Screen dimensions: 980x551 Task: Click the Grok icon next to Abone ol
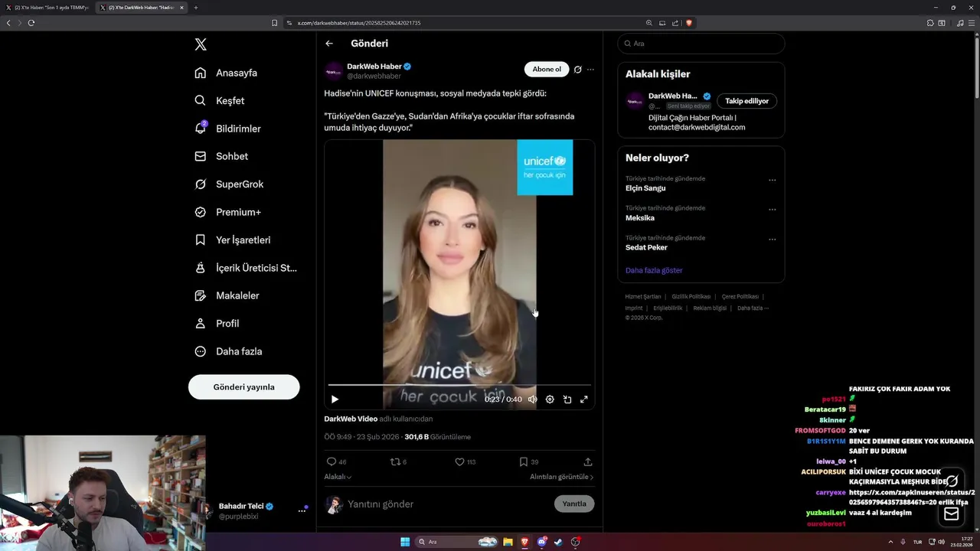point(578,70)
